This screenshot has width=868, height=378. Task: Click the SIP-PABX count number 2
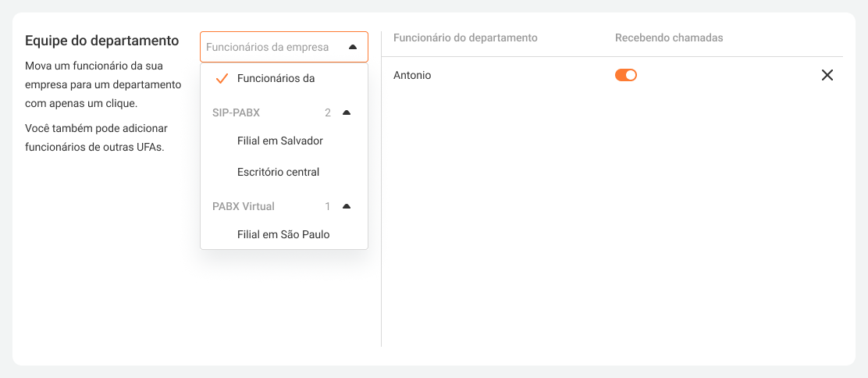point(328,112)
